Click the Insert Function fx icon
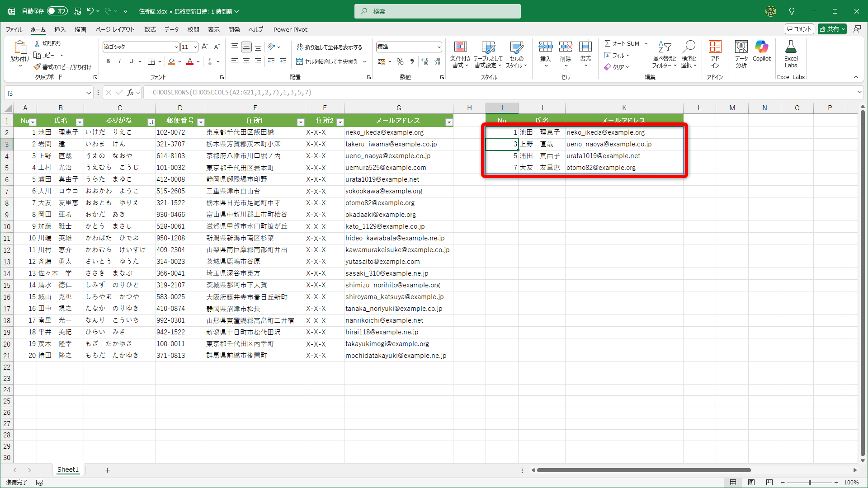Viewport: 868px width, 488px height. [x=131, y=93]
